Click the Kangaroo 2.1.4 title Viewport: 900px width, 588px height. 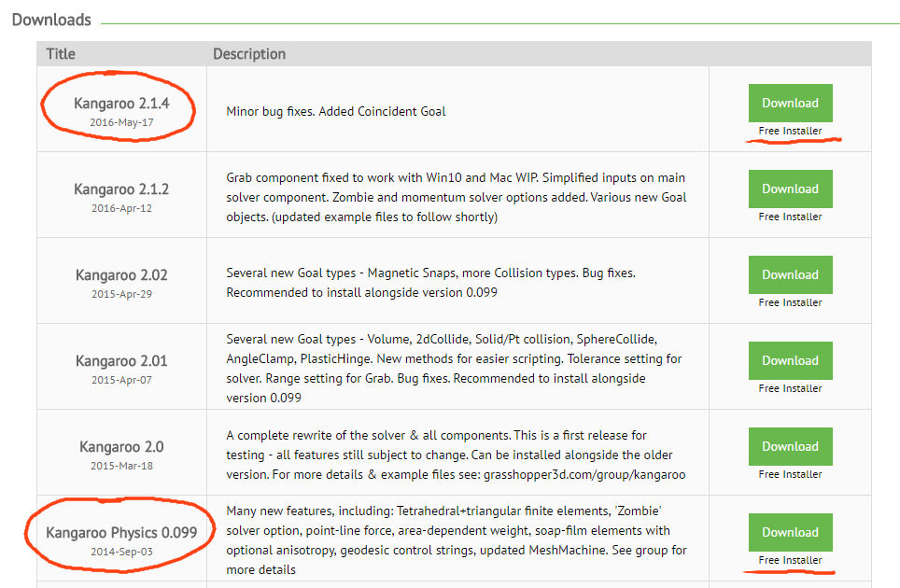(x=121, y=104)
